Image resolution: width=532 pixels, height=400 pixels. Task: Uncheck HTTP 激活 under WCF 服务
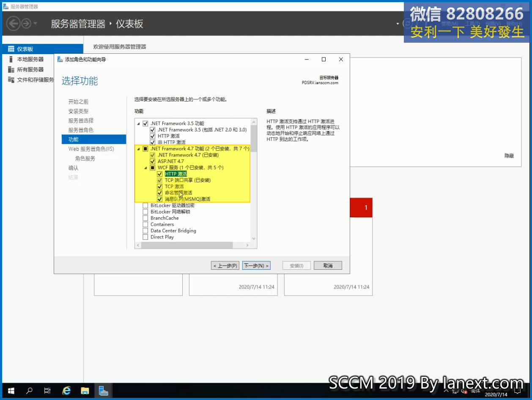pos(160,174)
